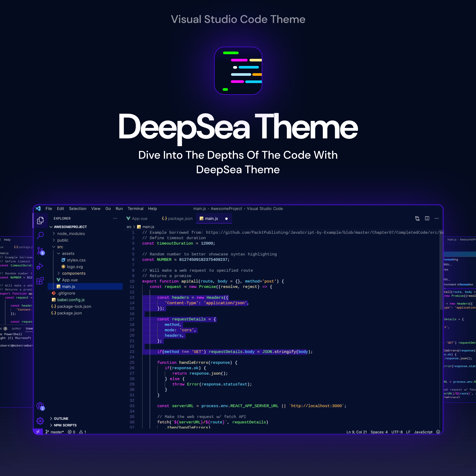Open editor more actions ellipsis
The width and height of the screenshot is (476, 476).
click(x=437, y=218)
